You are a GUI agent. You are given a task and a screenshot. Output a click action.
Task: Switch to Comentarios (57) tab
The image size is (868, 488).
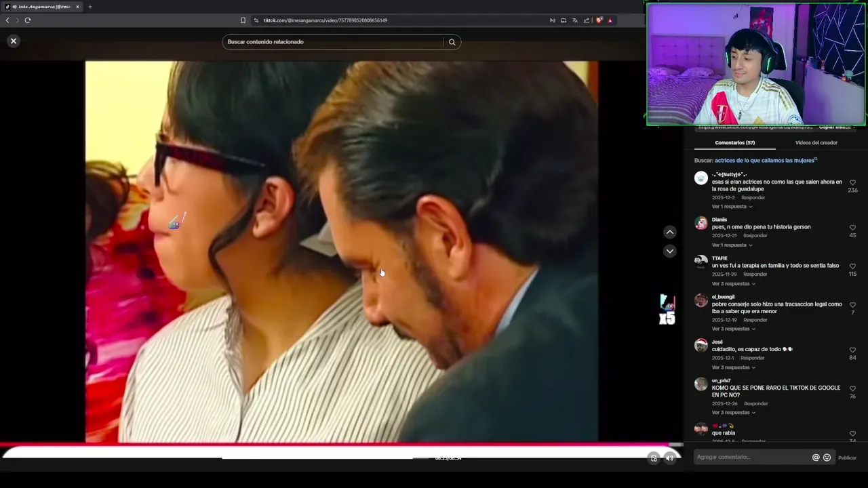734,143
